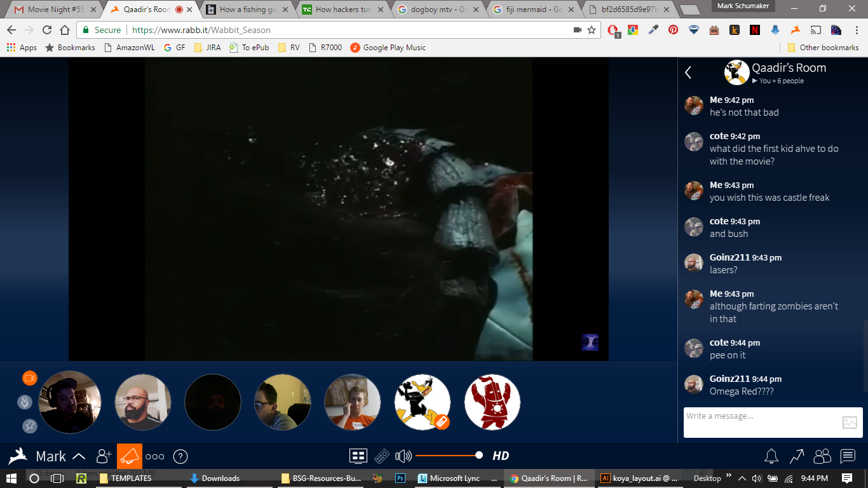
Task: Mute the room audio speaker icon
Action: point(403,456)
